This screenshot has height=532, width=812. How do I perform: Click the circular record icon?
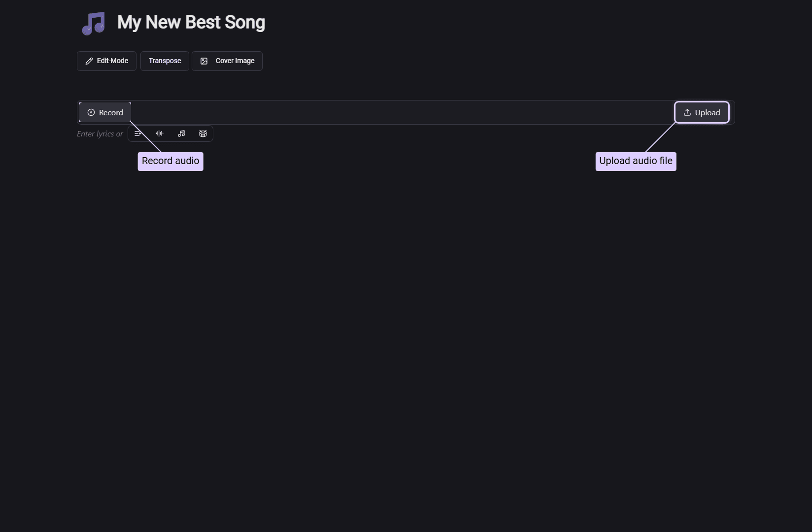click(91, 113)
